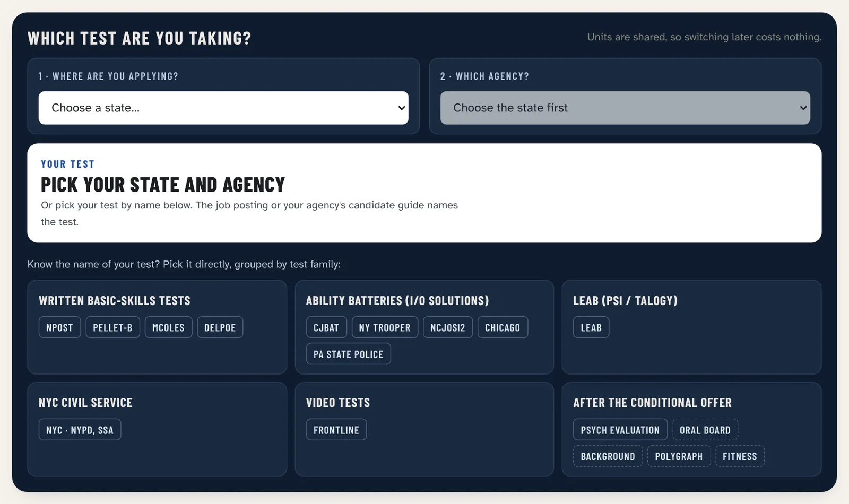
Task: Select the POLYGRAPH chip
Action: coord(679,456)
